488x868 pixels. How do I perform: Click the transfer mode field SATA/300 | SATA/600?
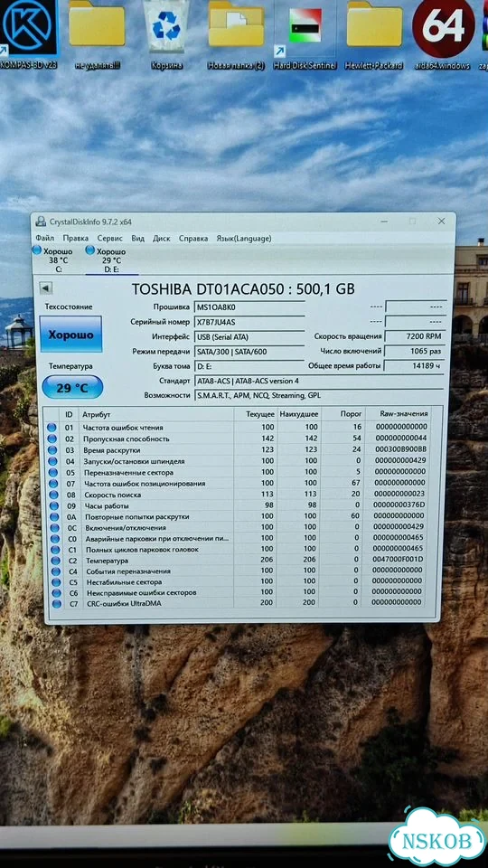[249, 351]
